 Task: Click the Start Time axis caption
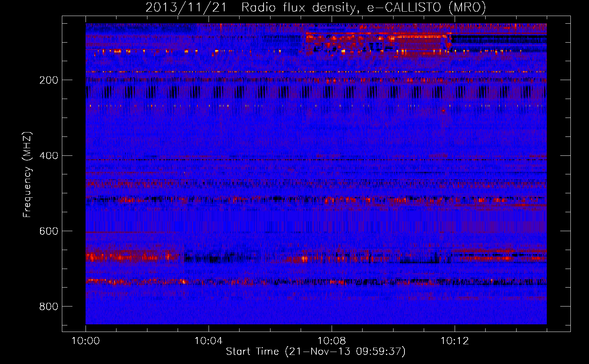pyautogui.click(x=316, y=352)
